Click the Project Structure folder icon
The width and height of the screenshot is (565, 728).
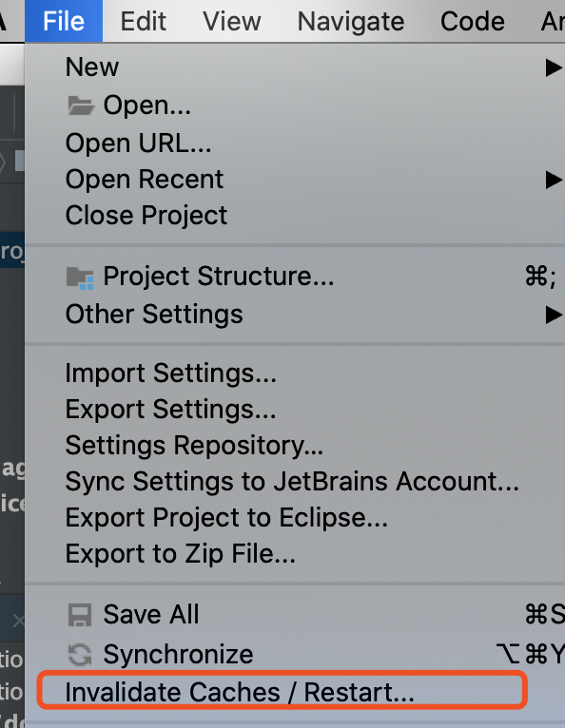tap(80, 278)
